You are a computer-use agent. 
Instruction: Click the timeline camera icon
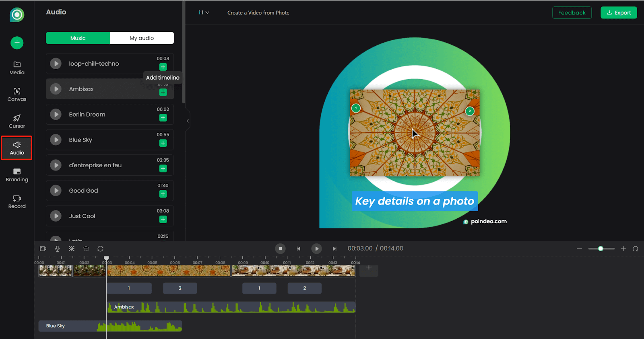[43, 249]
